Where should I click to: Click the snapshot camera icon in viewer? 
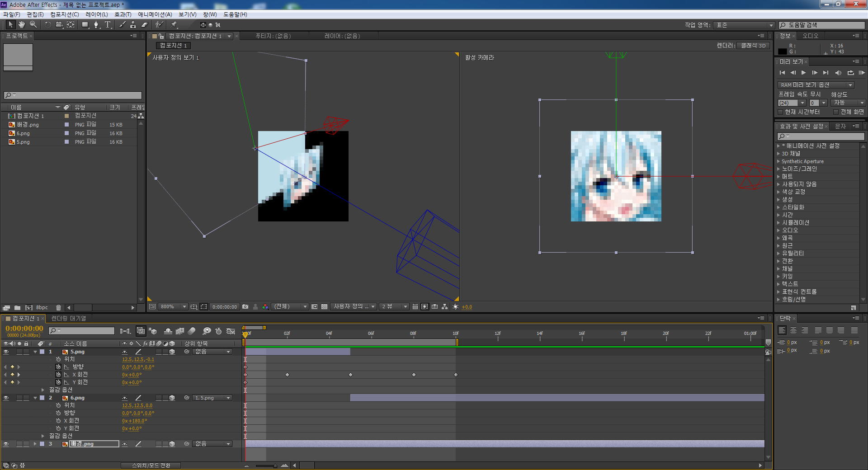point(245,307)
